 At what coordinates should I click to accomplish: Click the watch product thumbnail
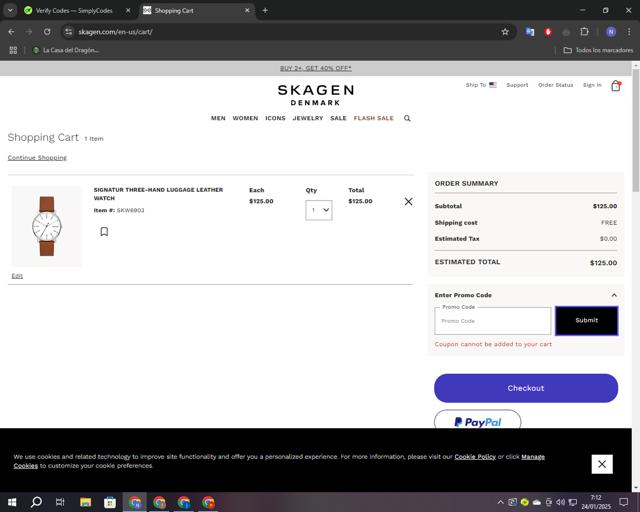[47, 226]
